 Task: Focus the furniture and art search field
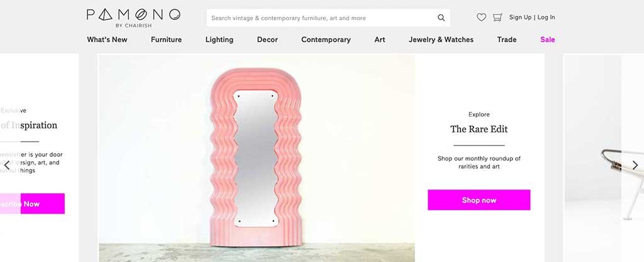[x=321, y=18]
